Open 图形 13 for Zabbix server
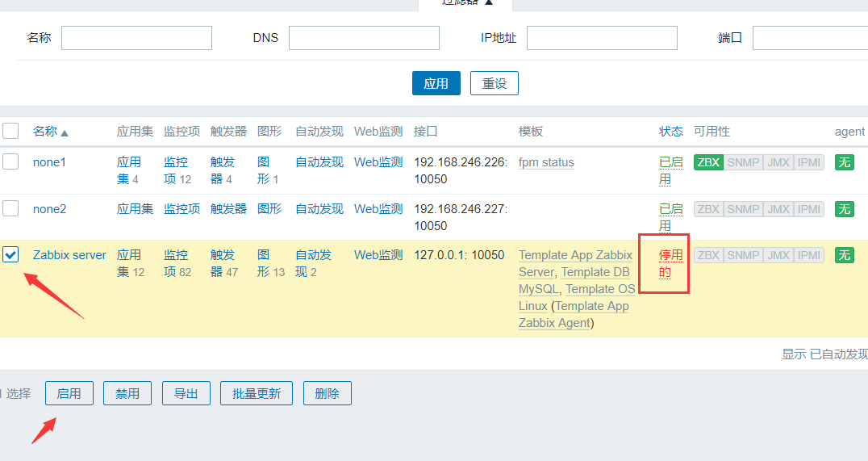 (x=271, y=263)
